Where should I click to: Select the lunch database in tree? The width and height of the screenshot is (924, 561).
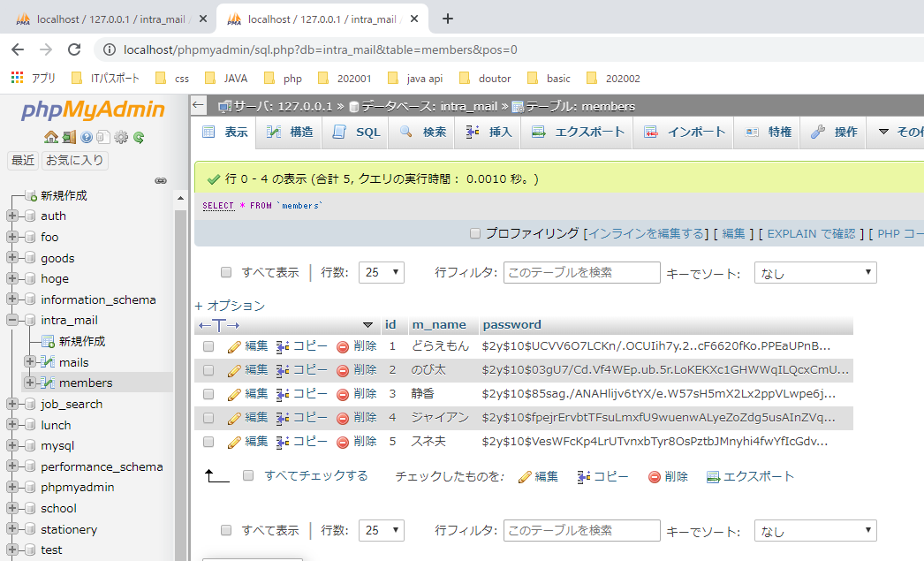(x=56, y=425)
